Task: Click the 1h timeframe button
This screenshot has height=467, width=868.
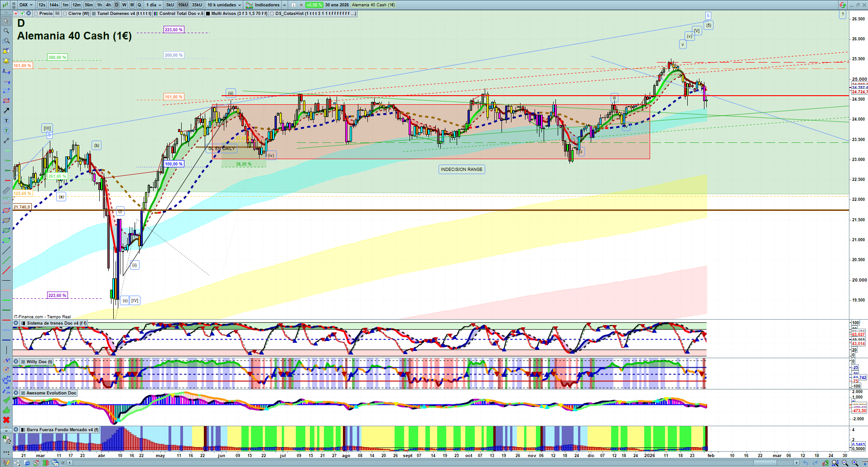Action: click(x=99, y=5)
